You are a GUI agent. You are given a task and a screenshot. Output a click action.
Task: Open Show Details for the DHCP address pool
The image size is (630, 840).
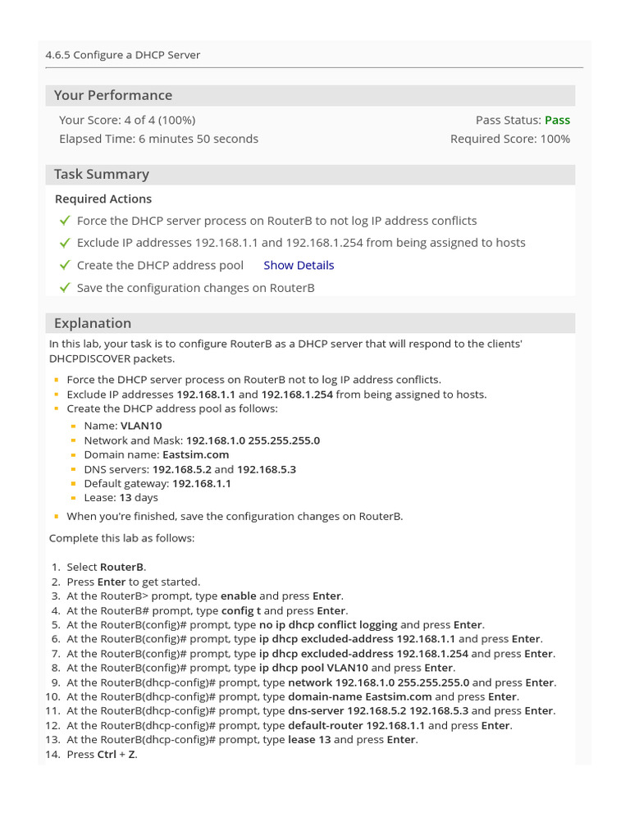point(299,265)
